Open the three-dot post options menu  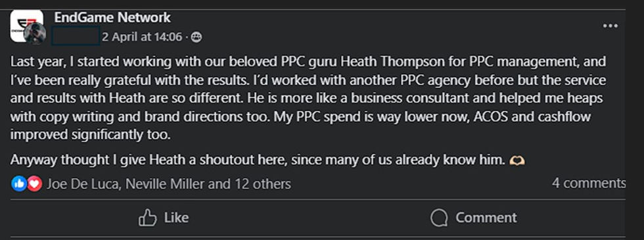610,26
